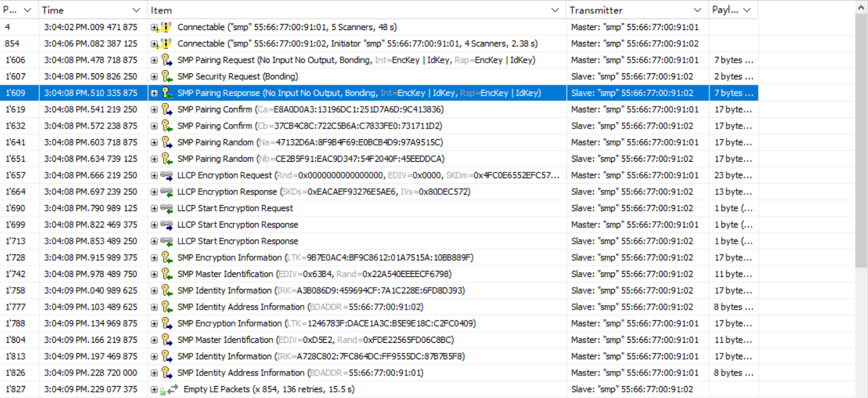Click the key icon on the SMP Security Request row
868x398 pixels.
point(167,76)
